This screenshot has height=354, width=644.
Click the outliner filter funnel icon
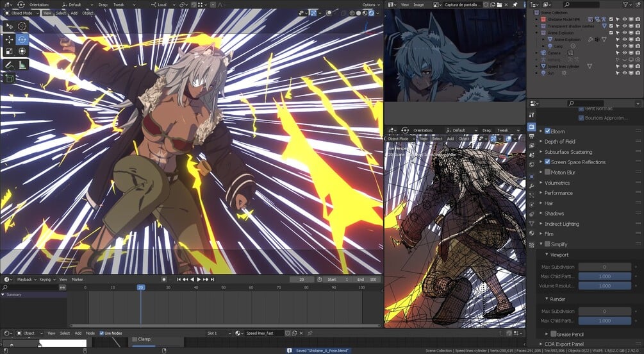pos(626,4)
